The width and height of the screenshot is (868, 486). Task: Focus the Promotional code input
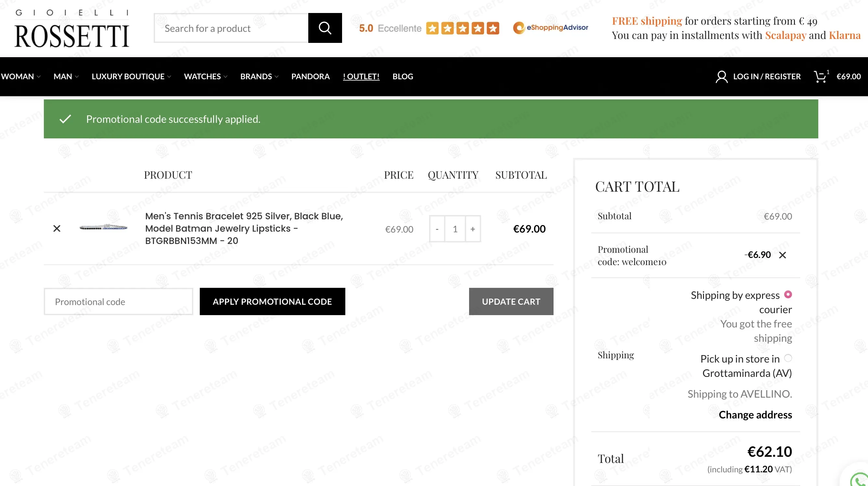tap(118, 301)
